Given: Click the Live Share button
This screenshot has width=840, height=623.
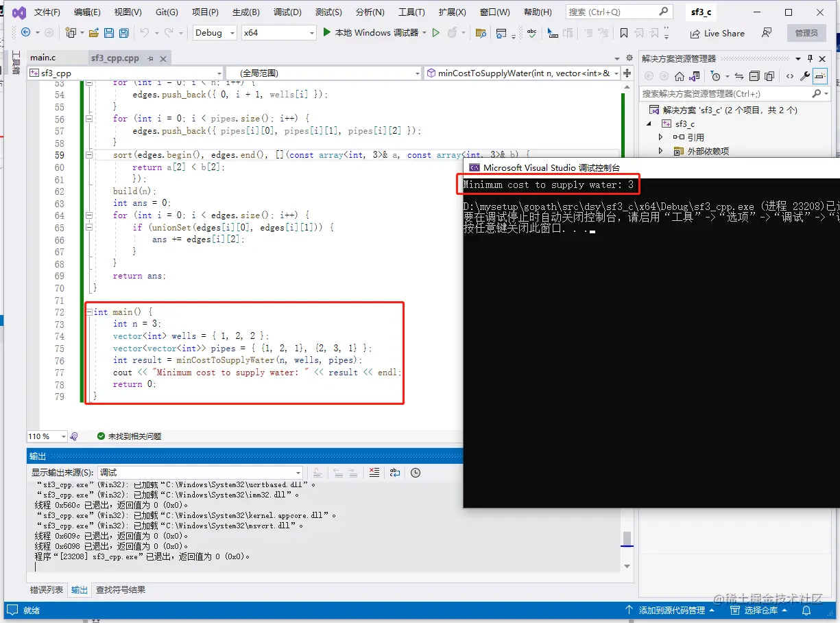Looking at the screenshot, I should pos(717,32).
